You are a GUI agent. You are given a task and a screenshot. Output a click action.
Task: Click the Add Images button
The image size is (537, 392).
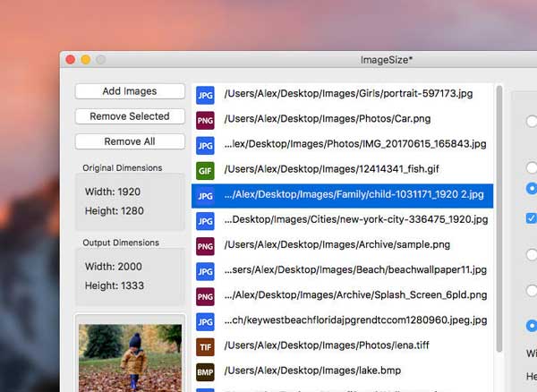point(130,91)
